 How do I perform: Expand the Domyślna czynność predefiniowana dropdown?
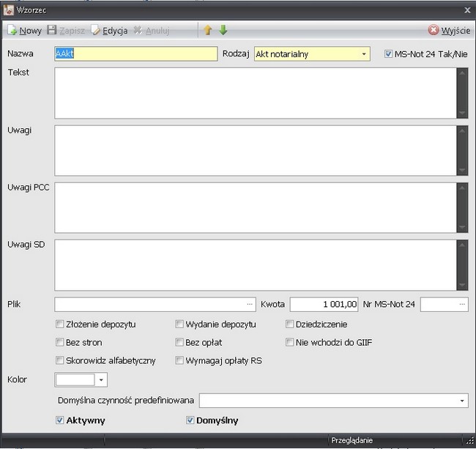coord(463,401)
